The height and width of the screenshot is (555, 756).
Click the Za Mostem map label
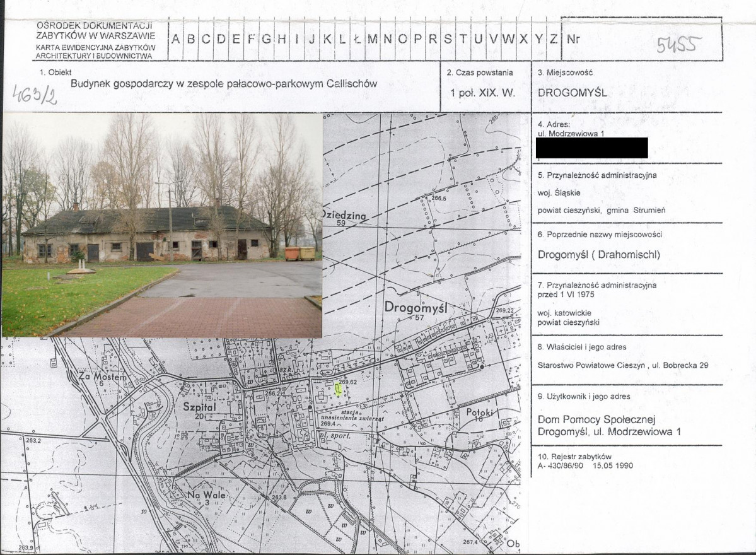pos(103,377)
